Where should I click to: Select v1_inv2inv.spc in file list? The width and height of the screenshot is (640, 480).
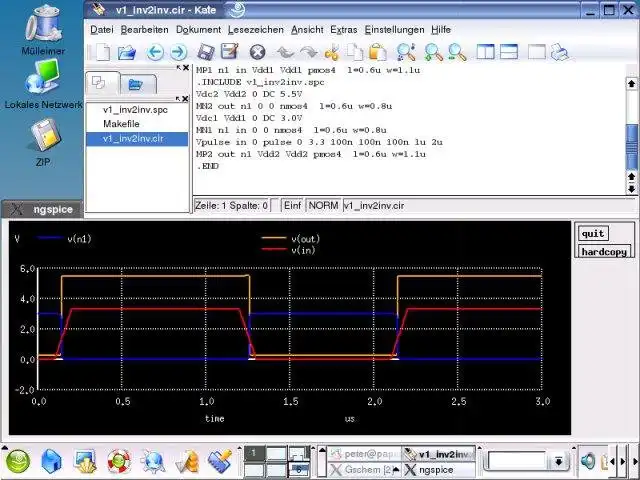coord(135,110)
